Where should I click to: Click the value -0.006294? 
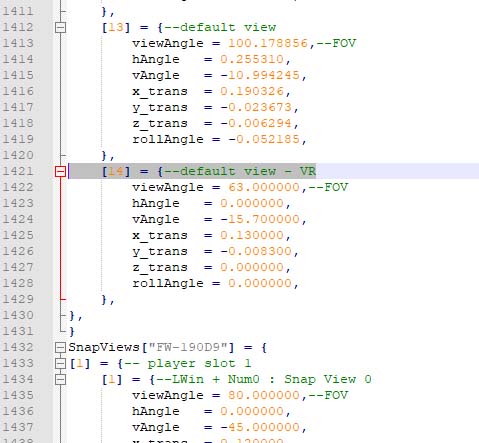point(256,123)
